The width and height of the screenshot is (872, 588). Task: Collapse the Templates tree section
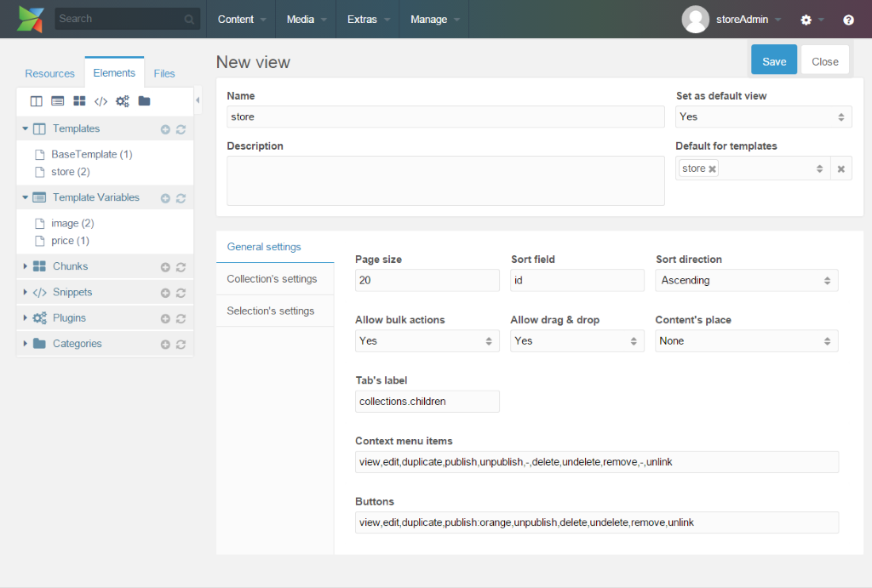[25, 128]
